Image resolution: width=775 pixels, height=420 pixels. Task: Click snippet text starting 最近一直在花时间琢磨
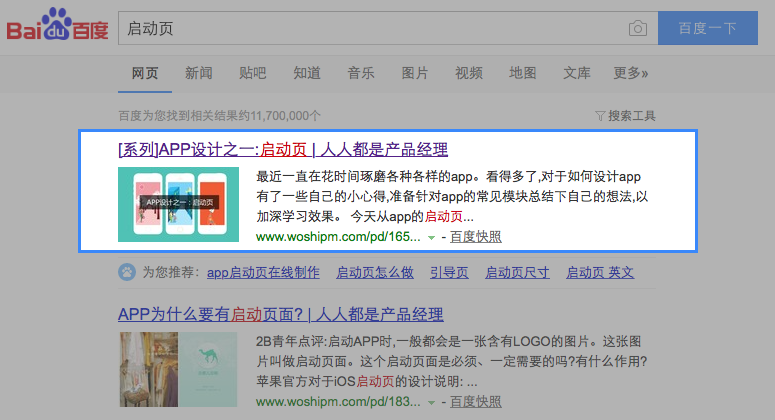pyautogui.click(x=452, y=197)
